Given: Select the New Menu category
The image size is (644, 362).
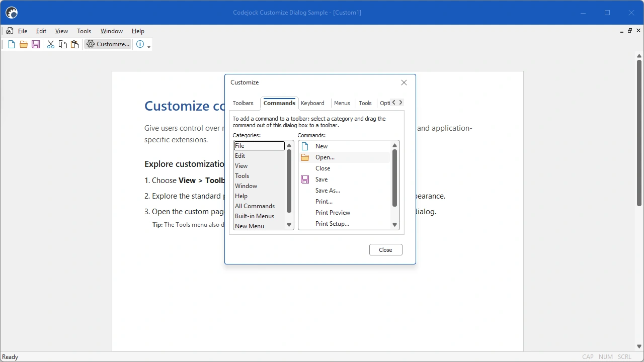Looking at the screenshot, I should 259,226.
